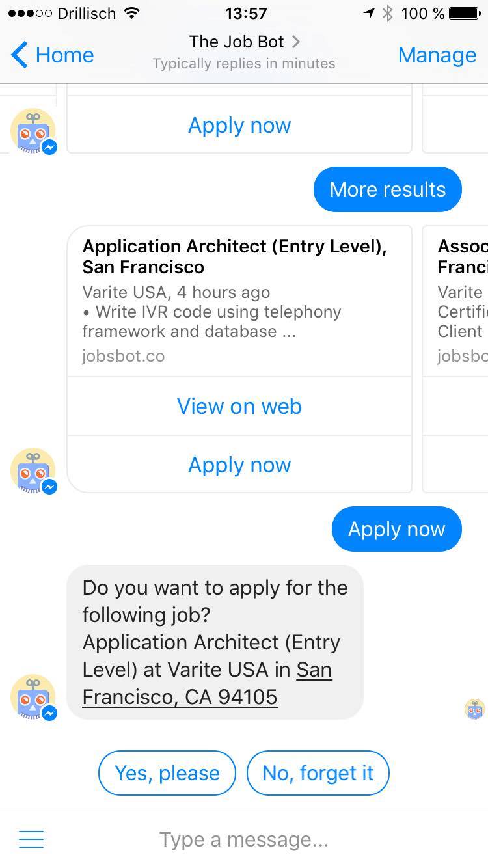
Task: Tap the back arrow chevron icon
Action: [20, 55]
